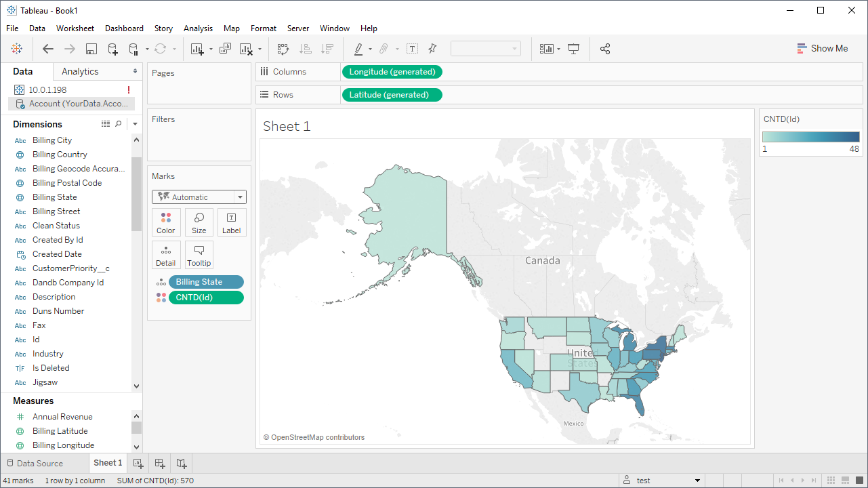Click the Show mark labels toolbar toggle
868x488 pixels.
[x=412, y=49]
